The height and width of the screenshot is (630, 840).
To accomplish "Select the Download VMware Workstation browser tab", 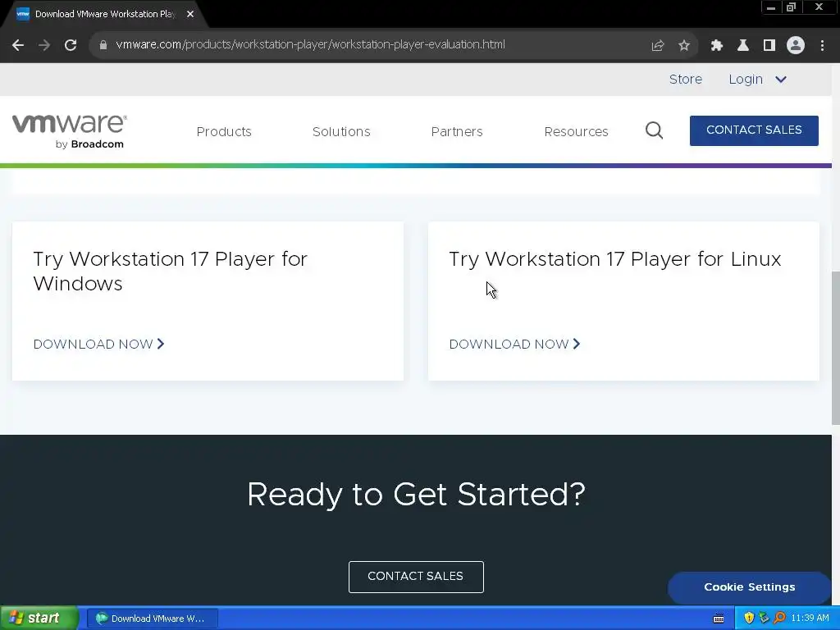I will (x=104, y=15).
